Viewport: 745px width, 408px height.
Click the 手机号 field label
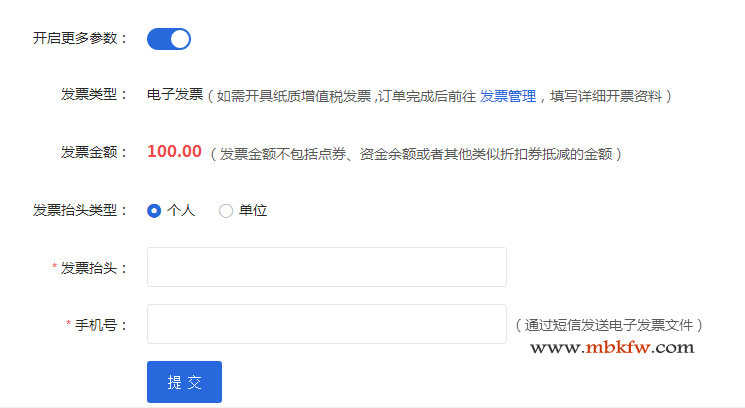tap(98, 325)
